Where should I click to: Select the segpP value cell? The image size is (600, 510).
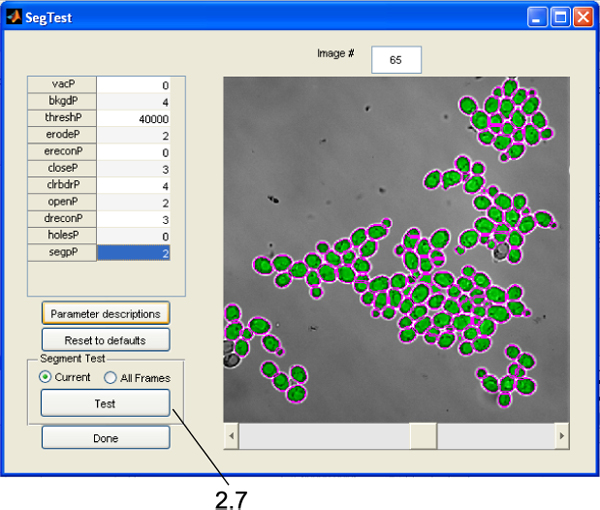point(133,253)
